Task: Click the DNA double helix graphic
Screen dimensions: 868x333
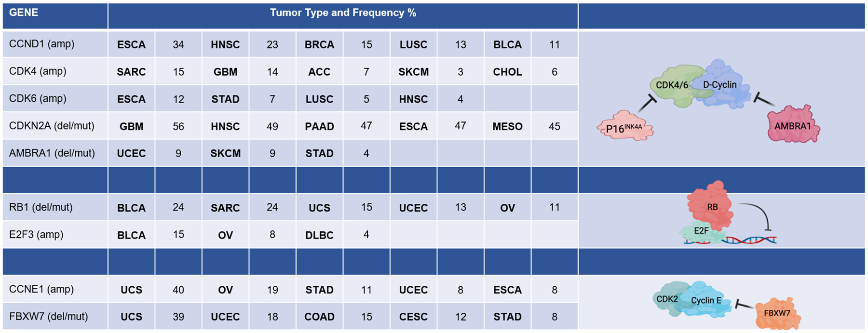Action: coord(752,240)
